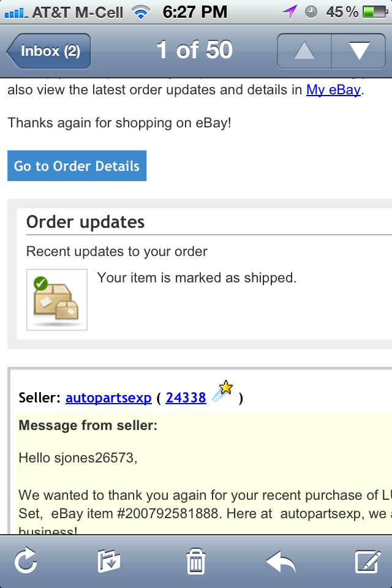Tap the refresh mailbox icon
392x588 pixels.
tap(26, 560)
